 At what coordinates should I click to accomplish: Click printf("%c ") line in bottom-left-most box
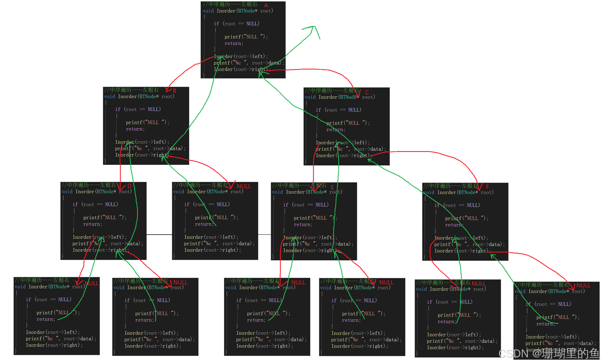[61, 339]
